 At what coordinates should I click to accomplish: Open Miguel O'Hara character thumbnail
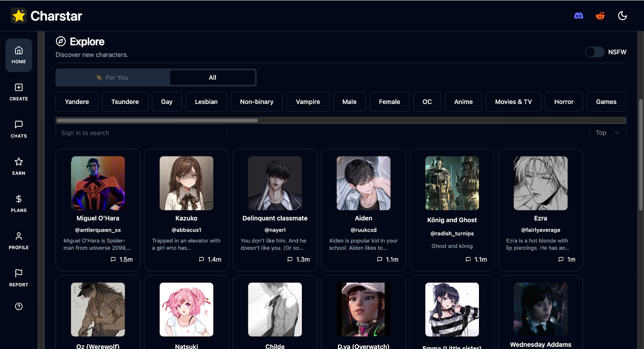coord(98,183)
